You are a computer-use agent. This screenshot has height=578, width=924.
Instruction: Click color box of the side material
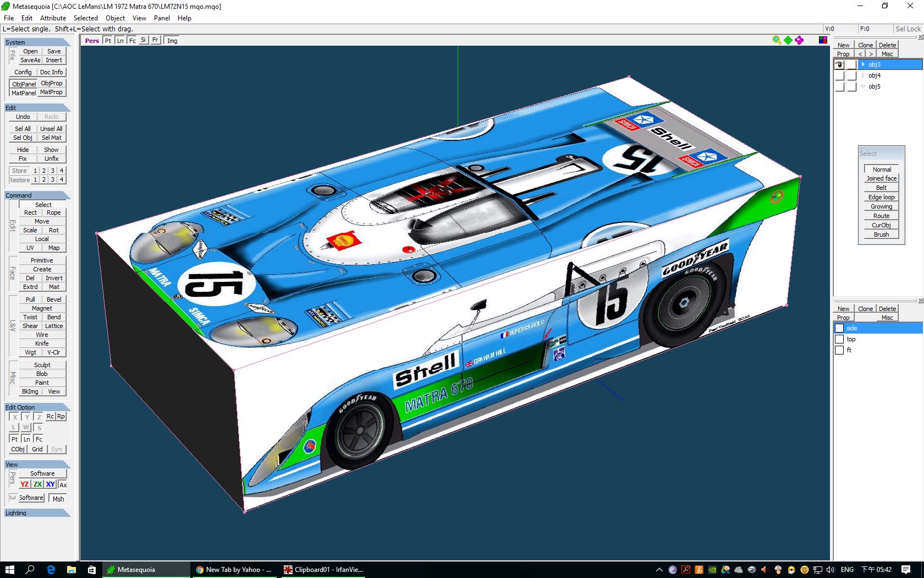(x=839, y=328)
